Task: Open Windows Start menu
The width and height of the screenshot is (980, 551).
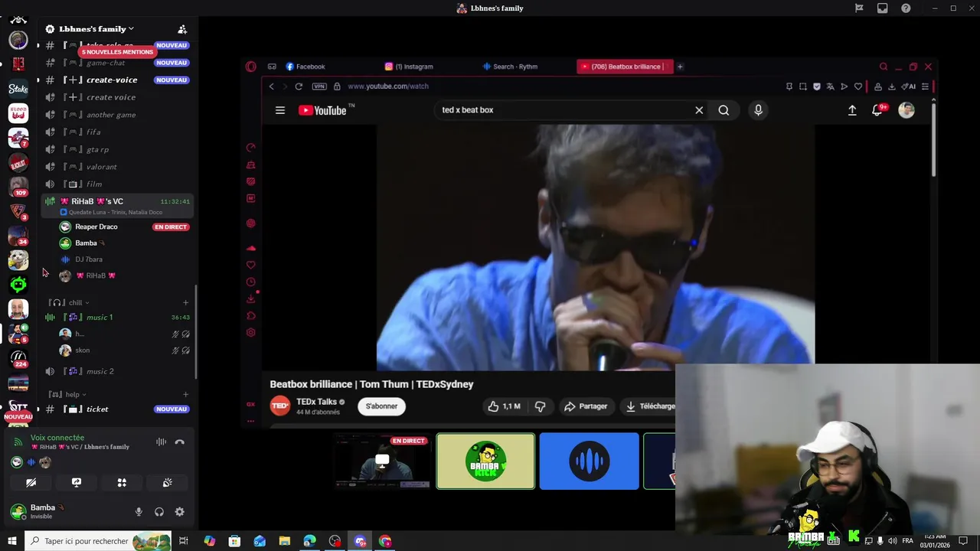Action: pyautogui.click(x=11, y=541)
